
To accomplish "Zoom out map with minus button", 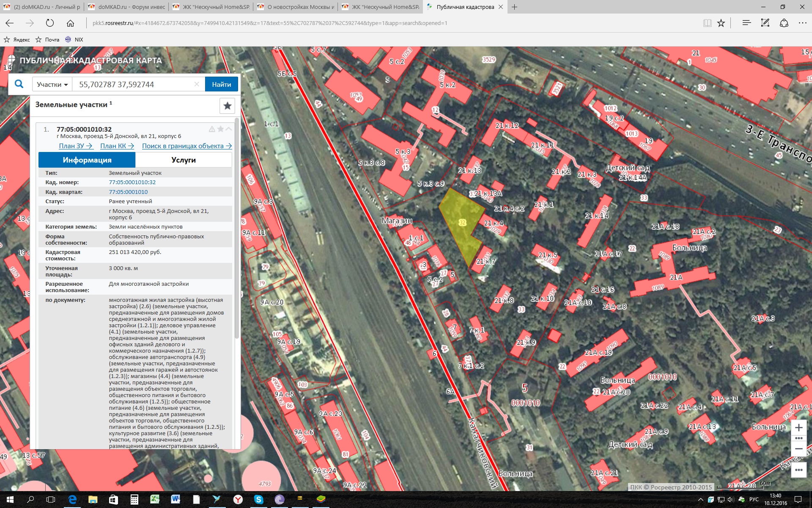I will coord(798,449).
